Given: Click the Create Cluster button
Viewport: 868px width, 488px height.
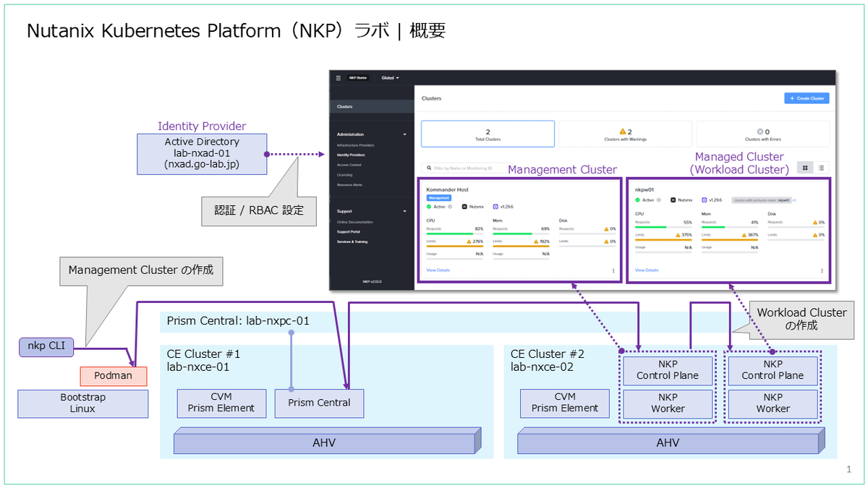Looking at the screenshot, I should [807, 98].
